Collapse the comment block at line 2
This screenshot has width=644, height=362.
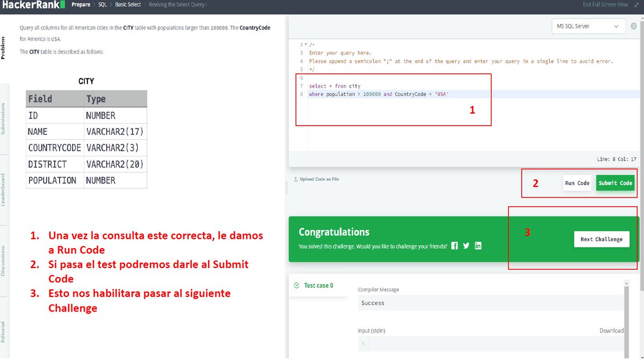point(305,45)
